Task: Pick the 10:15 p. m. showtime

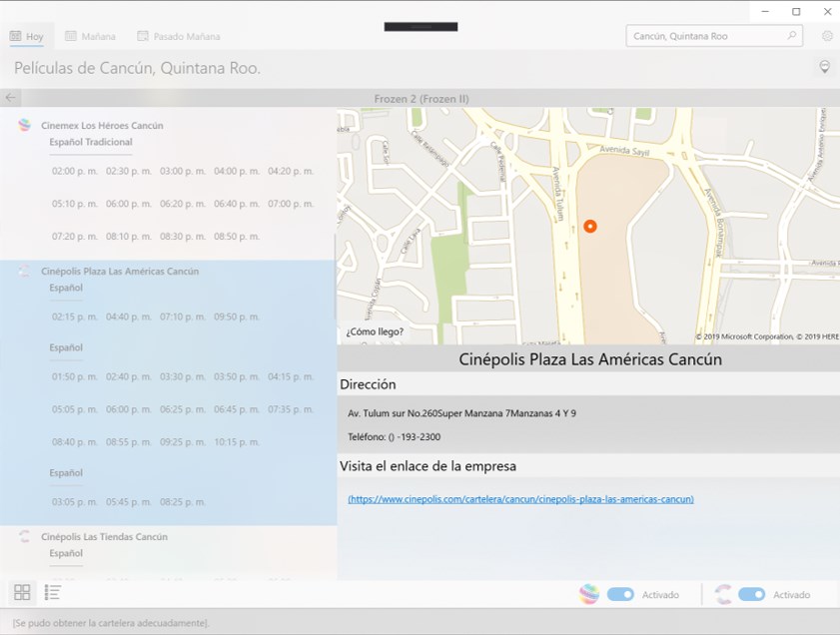Action: click(x=237, y=442)
